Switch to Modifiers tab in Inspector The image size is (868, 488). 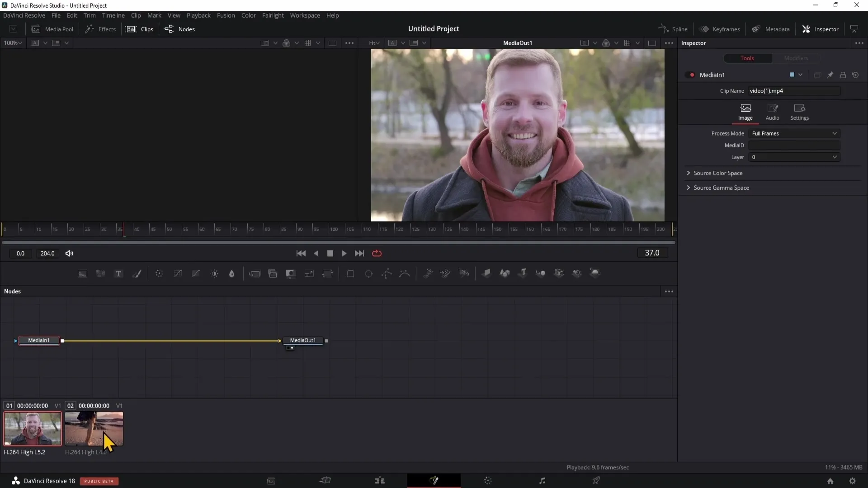[796, 58]
